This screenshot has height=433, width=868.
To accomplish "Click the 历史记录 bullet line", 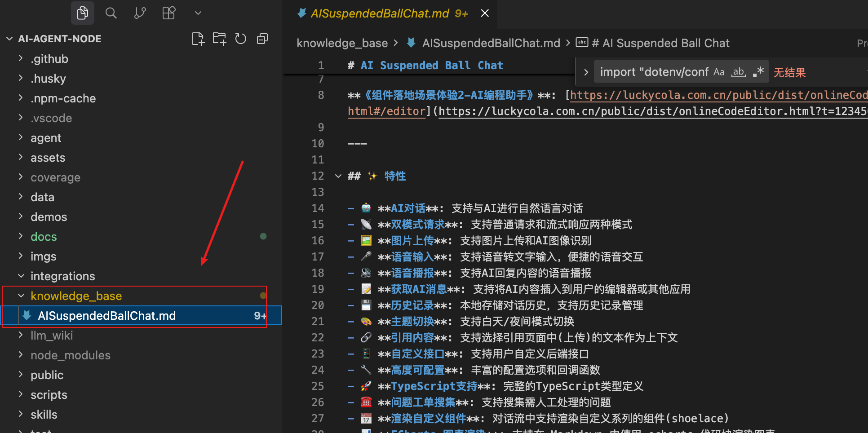I will click(x=496, y=305).
